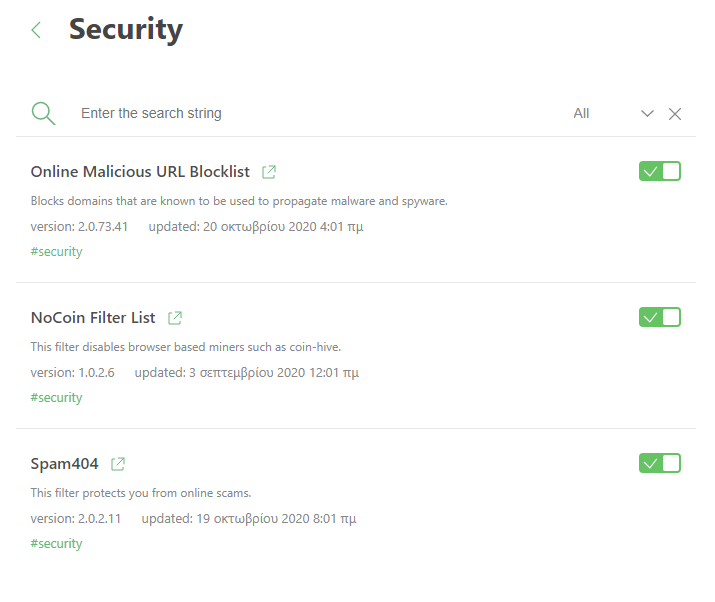
Task: Go back using the green arrow
Action: coord(36,30)
